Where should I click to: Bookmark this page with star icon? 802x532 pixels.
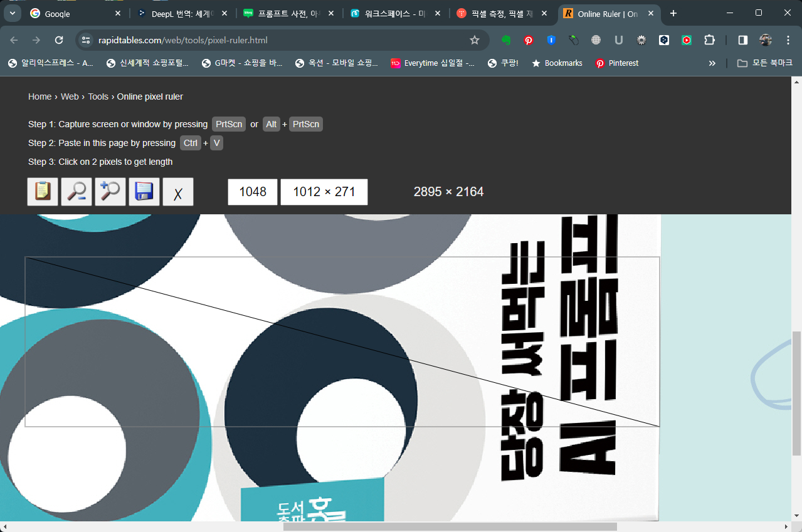[x=475, y=40]
